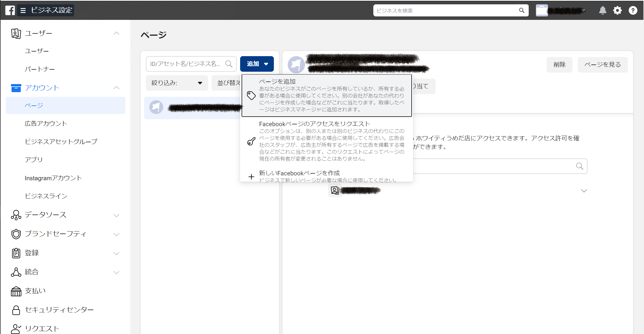Open the hamburger menu beside ビジネス設定
644x334 pixels.
23,10
